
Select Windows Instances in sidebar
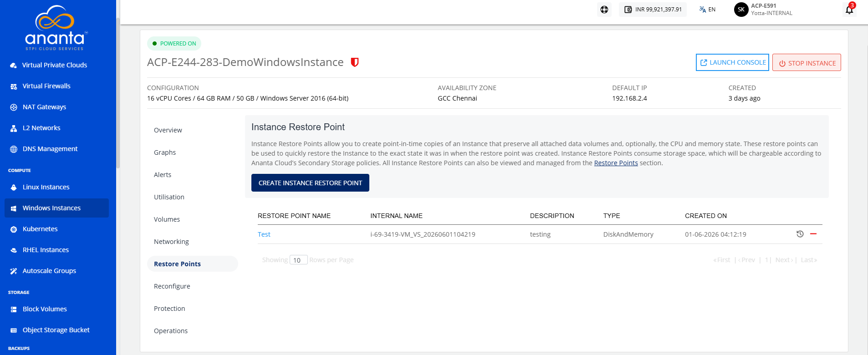(x=56, y=208)
